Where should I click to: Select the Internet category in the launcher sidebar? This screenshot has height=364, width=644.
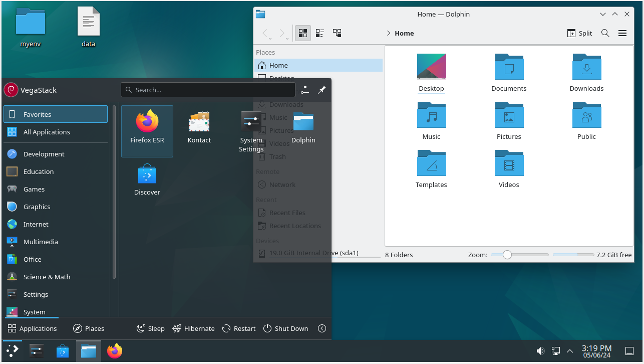tap(36, 224)
